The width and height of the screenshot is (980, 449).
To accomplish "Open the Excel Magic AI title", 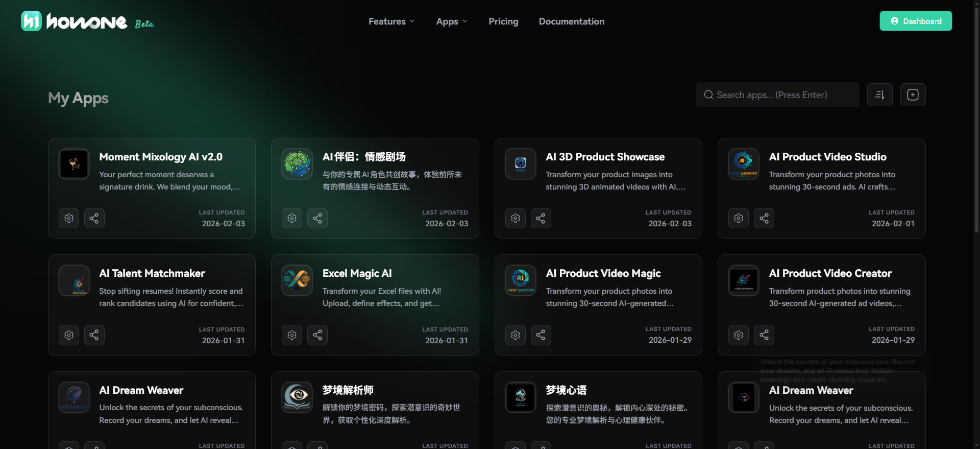I will (x=357, y=273).
